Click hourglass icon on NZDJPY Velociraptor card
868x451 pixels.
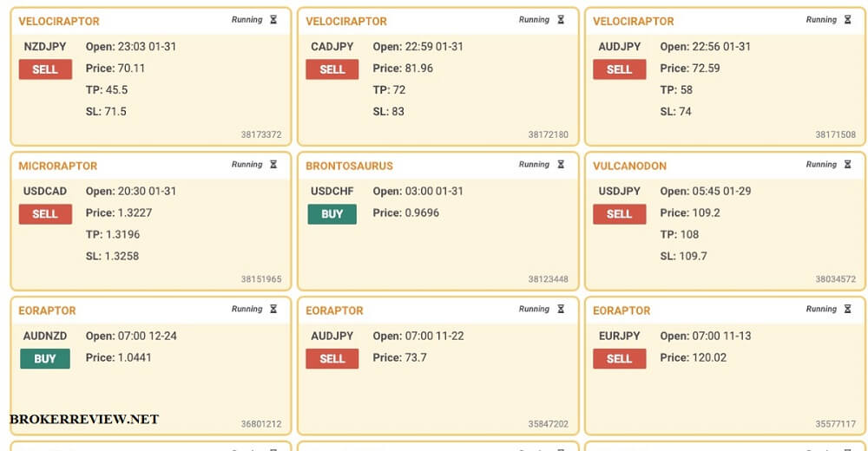pos(273,20)
